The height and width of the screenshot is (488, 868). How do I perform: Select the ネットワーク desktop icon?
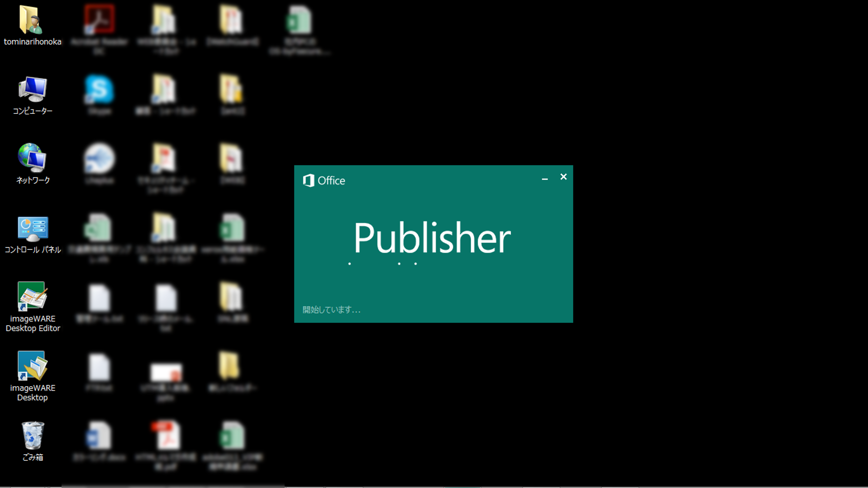point(32,158)
